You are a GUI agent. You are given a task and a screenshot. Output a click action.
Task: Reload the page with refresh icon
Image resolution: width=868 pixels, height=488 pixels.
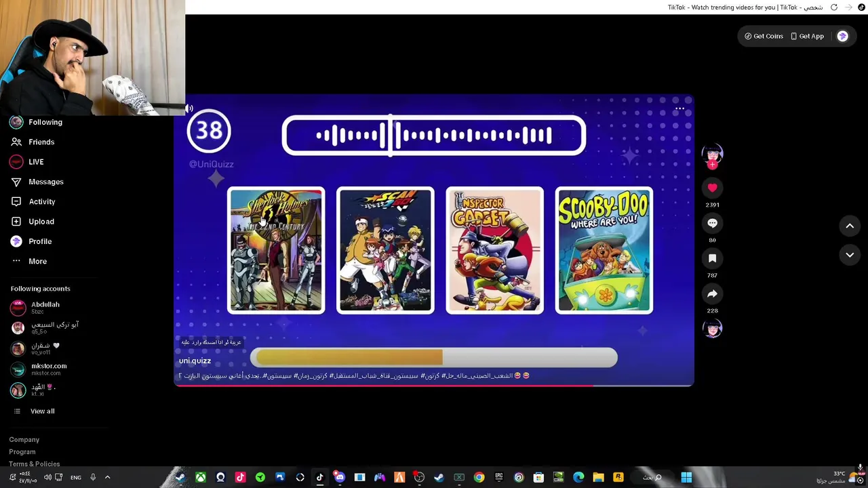[834, 7]
